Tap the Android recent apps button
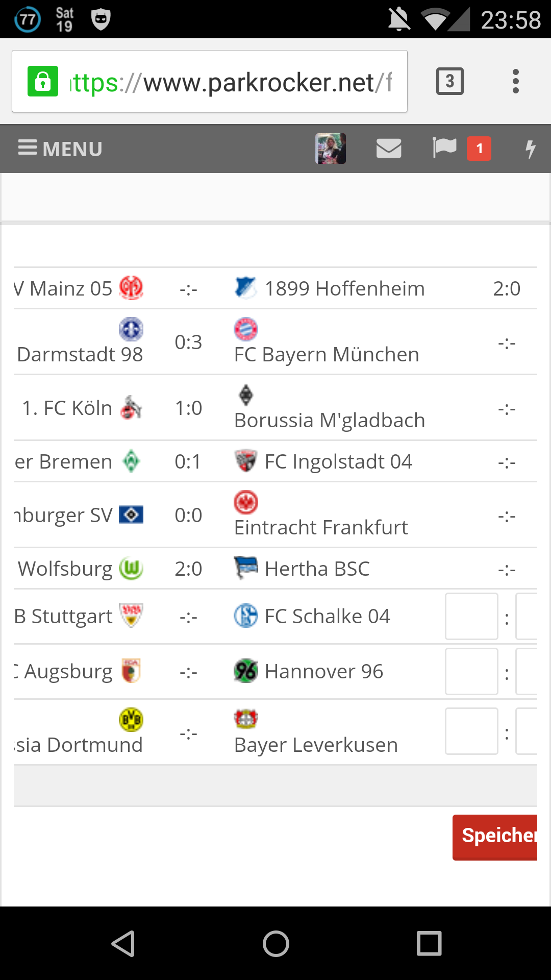 [429, 943]
